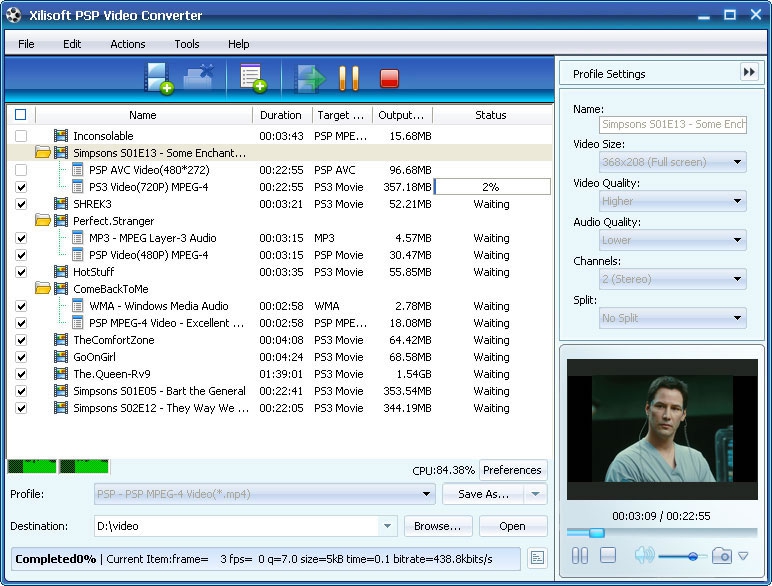Viewport: 772px width, 586px height.
Task: Mute audio with the speaker icon
Action: coord(643,556)
